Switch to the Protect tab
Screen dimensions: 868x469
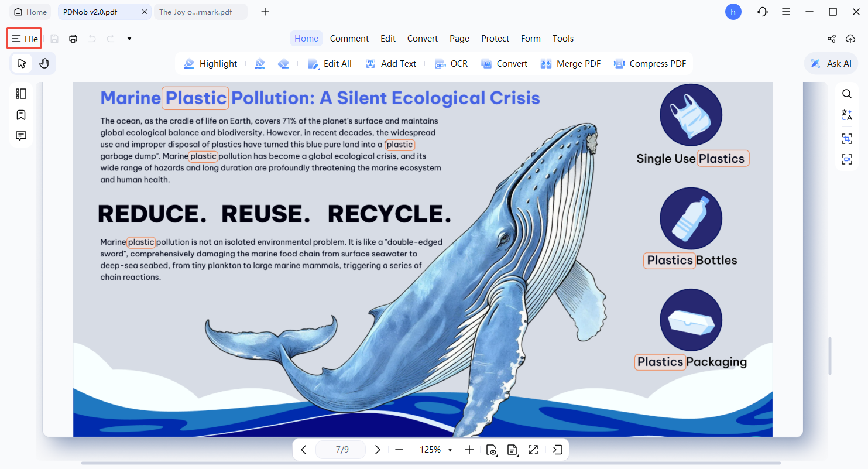click(495, 39)
